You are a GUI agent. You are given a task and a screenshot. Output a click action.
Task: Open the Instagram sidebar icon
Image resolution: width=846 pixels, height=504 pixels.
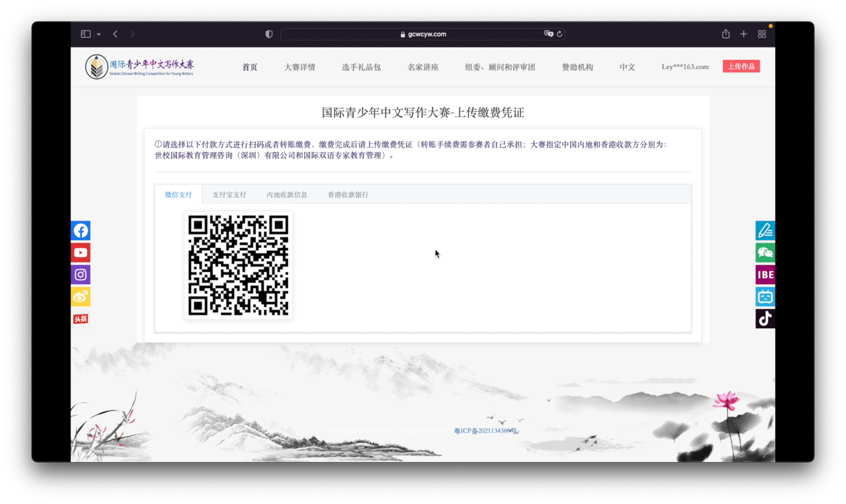point(81,275)
